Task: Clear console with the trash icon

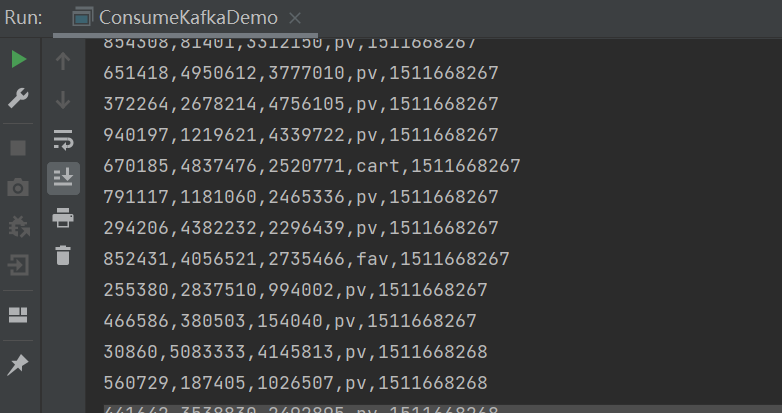Action: [63, 256]
